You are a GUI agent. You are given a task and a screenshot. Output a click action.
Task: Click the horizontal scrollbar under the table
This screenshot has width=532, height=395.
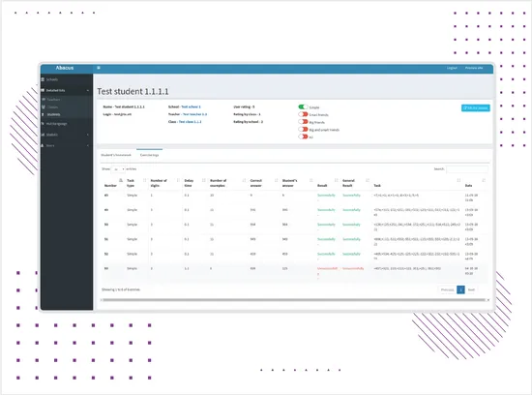[294, 300]
